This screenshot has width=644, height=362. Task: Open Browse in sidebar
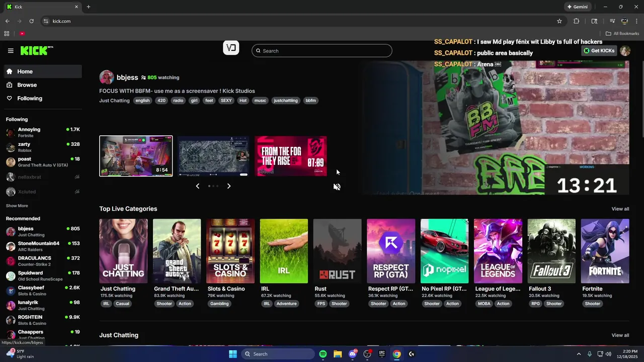[x=43, y=85]
